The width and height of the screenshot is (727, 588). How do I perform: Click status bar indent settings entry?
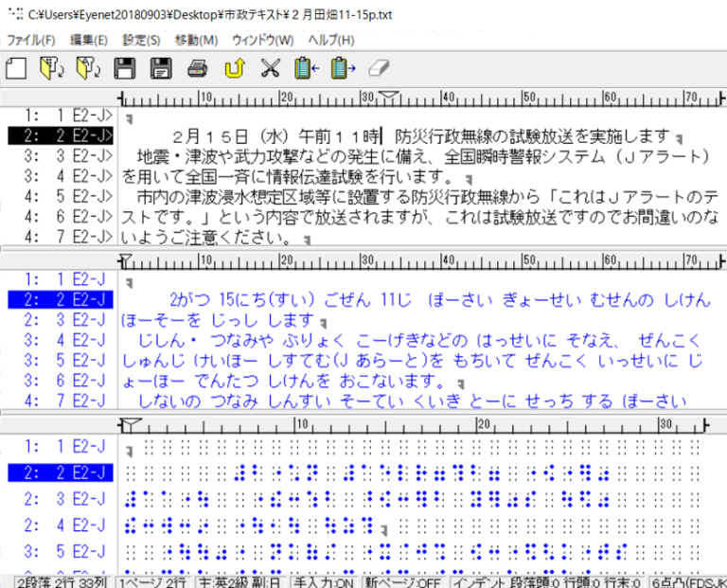point(546,582)
